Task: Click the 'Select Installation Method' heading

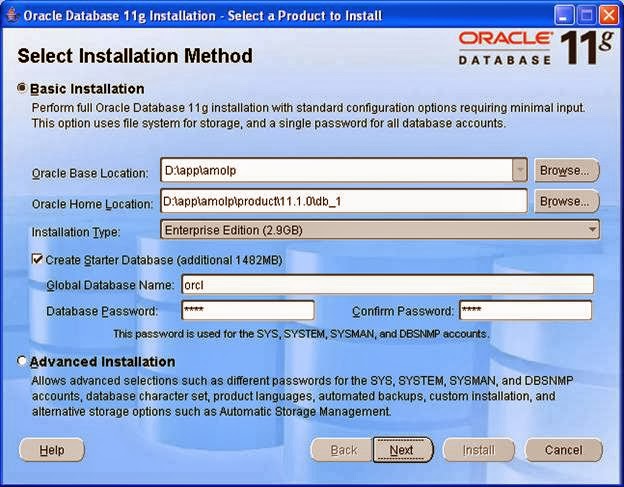Action: (x=135, y=56)
